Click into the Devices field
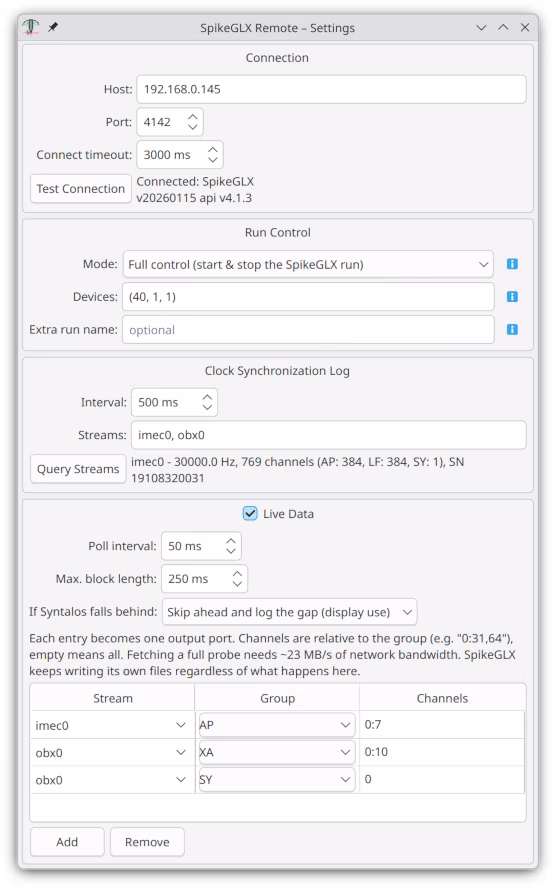The width and height of the screenshot is (556, 890). coord(308,297)
